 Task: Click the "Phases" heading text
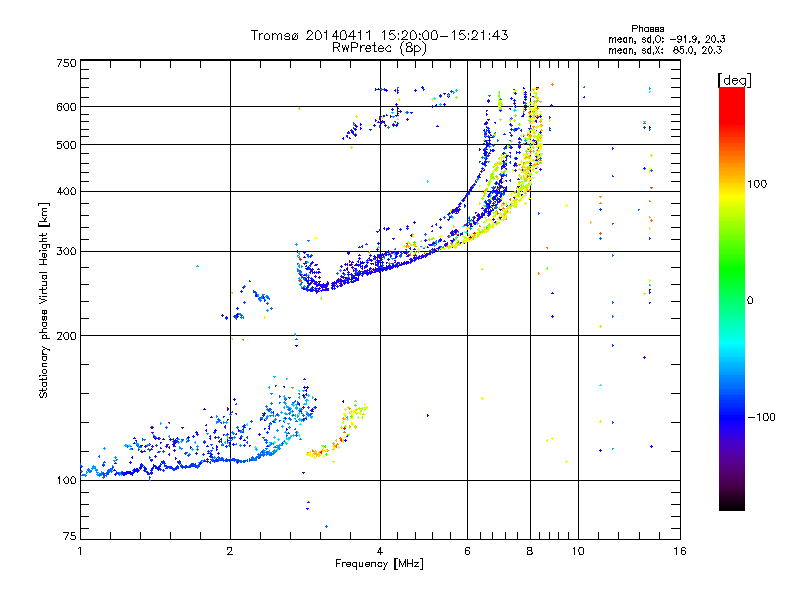(x=647, y=29)
